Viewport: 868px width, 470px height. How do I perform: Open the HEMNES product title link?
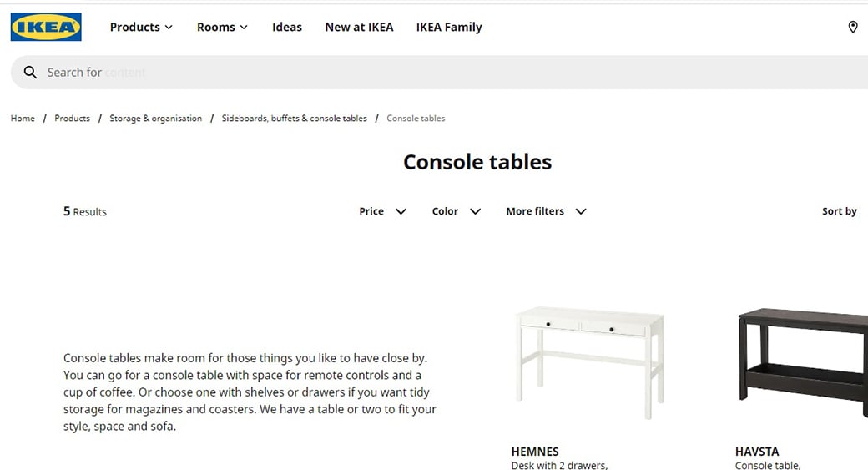coord(535,452)
